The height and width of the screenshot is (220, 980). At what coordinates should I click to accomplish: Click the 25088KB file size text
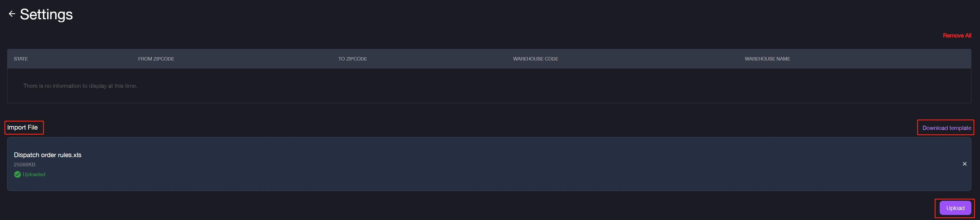coord(25,165)
